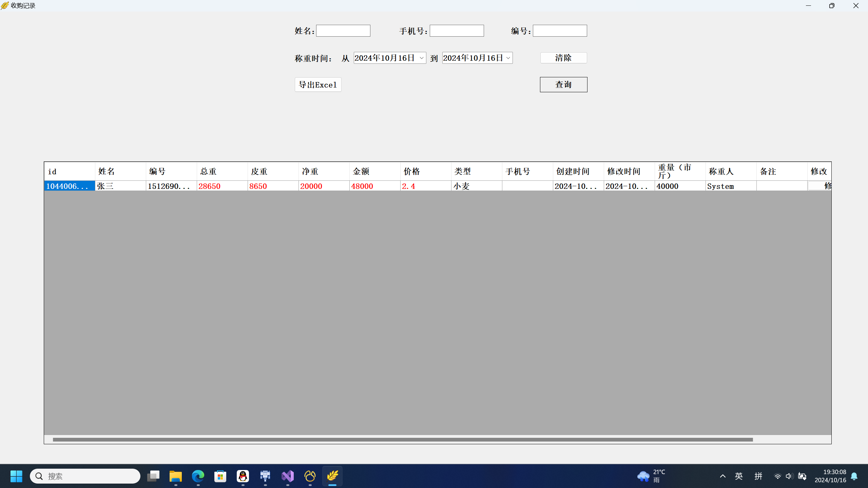Open File Explorer from the taskbar
868x488 pixels.
(x=175, y=476)
